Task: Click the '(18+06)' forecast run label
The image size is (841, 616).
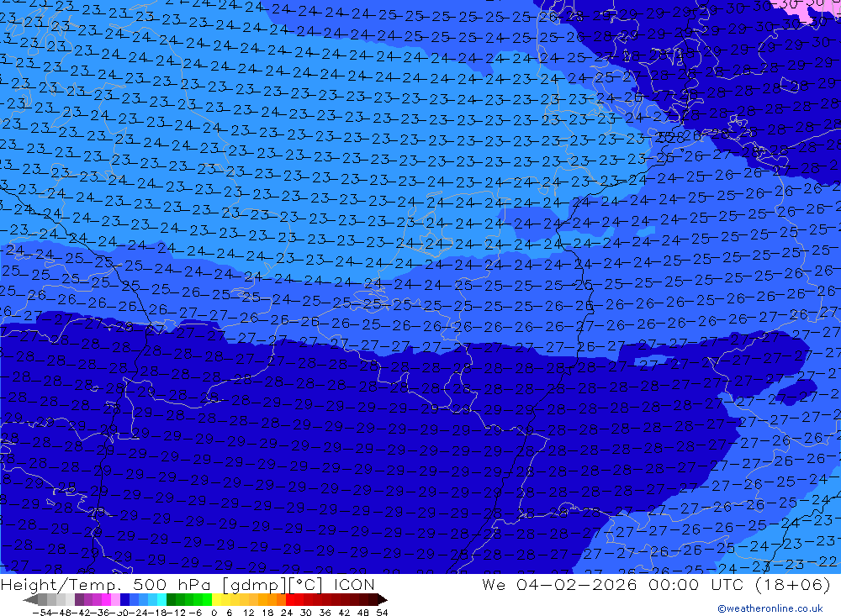Action: pos(793,584)
